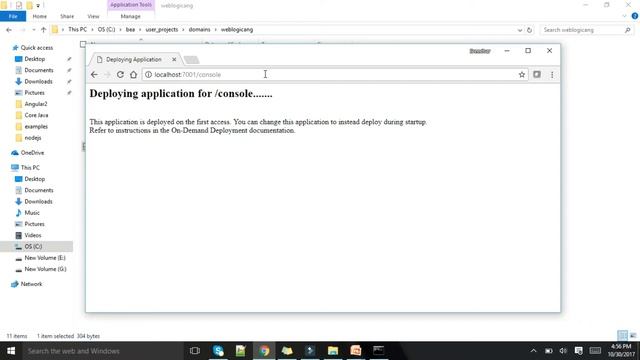Open the Chrome home page icon

pos(133,75)
